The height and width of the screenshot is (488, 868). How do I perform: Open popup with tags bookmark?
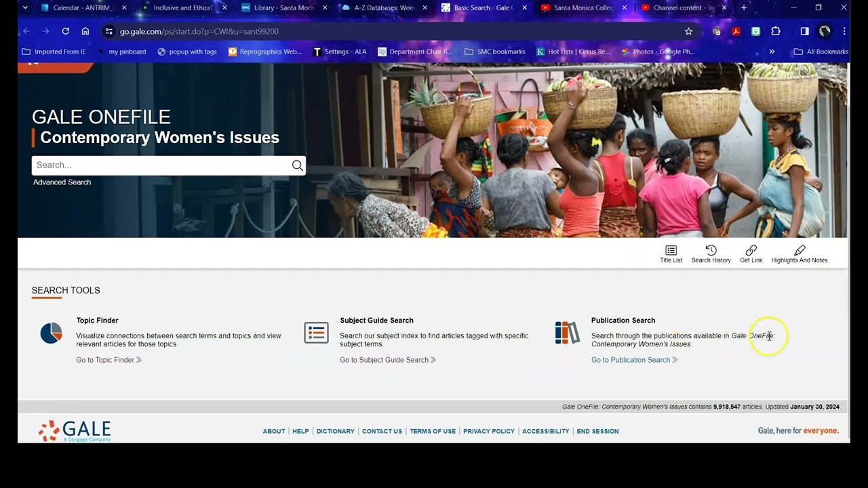pos(187,52)
